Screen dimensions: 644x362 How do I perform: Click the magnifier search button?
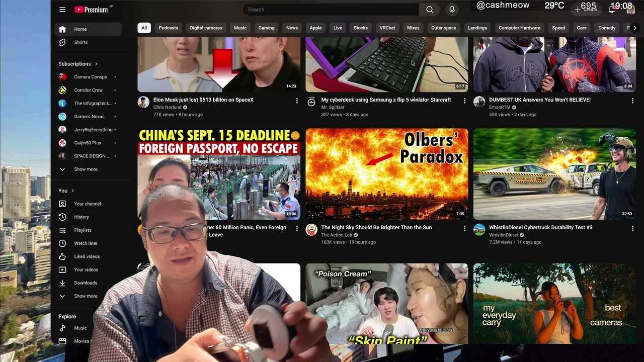pyautogui.click(x=430, y=10)
